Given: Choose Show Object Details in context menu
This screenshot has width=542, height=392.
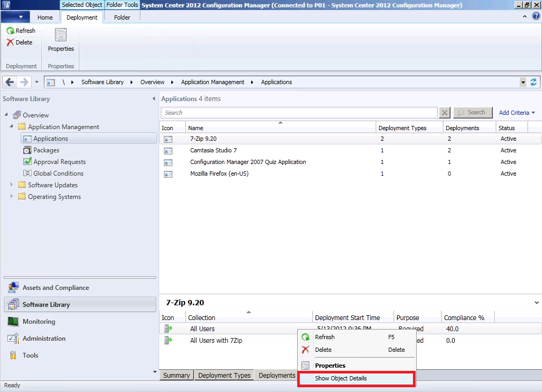Looking at the screenshot, I should pyautogui.click(x=356, y=379).
